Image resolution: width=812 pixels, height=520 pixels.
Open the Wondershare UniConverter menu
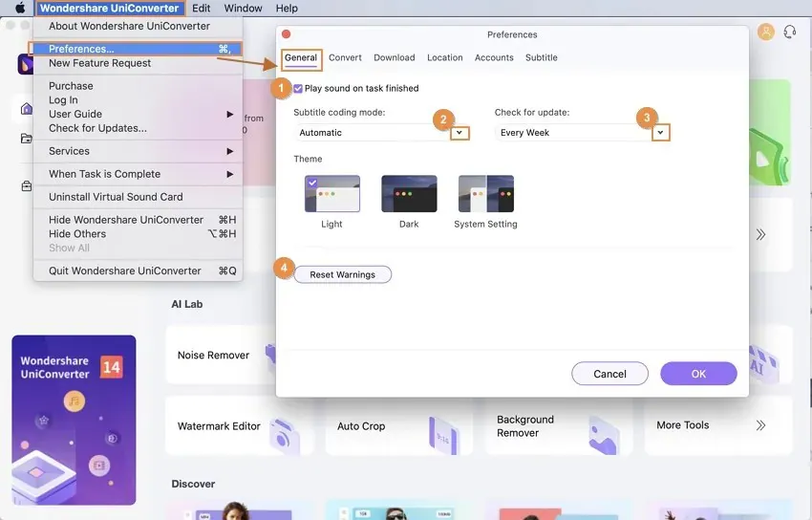point(109,9)
